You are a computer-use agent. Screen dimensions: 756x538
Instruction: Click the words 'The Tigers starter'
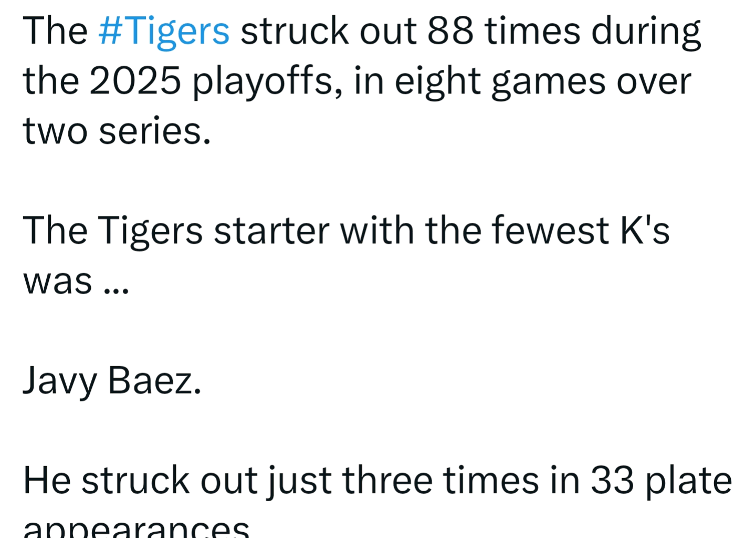coord(176,231)
